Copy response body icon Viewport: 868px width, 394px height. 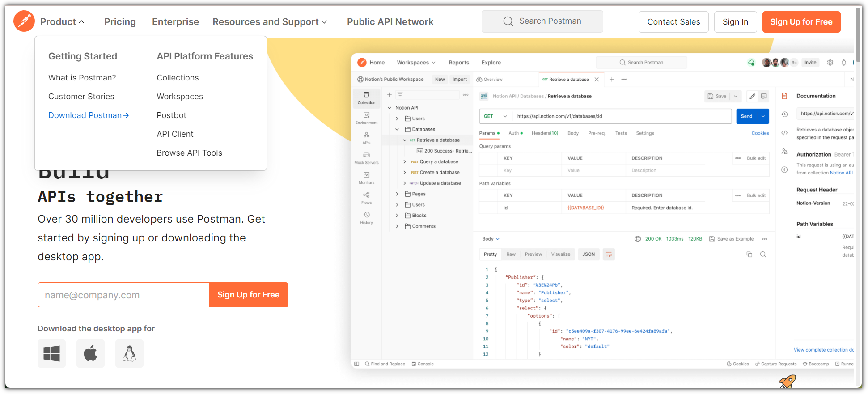point(749,254)
